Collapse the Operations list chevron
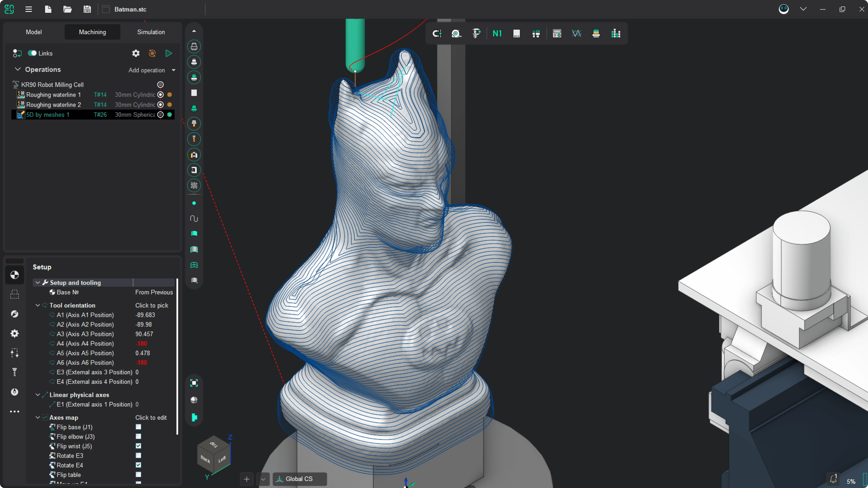Image resolution: width=868 pixels, height=488 pixels. pos(18,69)
